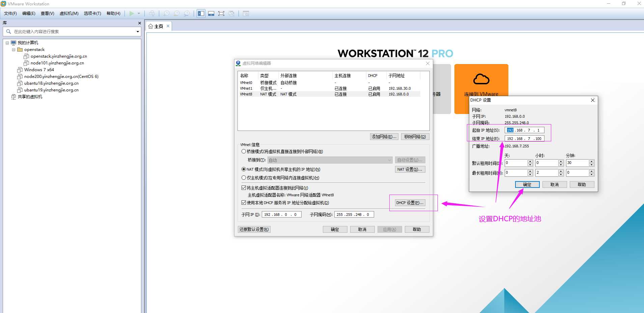Viewport: 644px width, 313px height.
Task: Toggle 使用本地 DHCP 服务 checkbox
Action: pyautogui.click(x=244, y=203)
